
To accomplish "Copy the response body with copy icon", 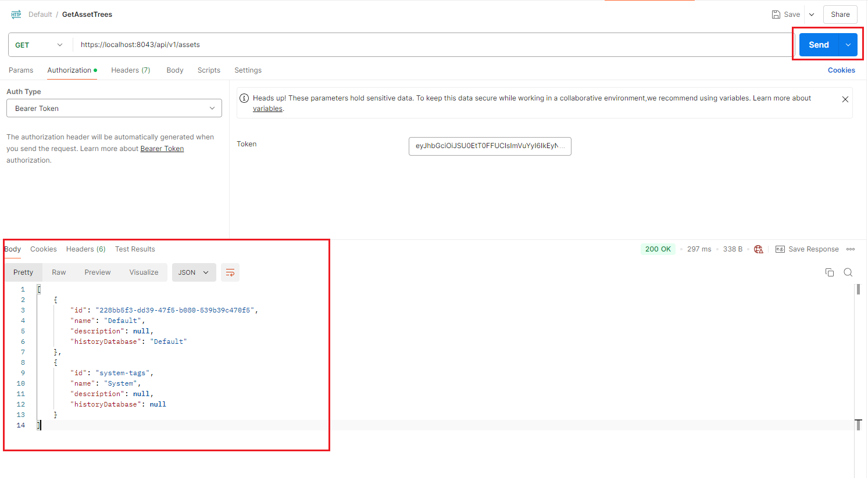I will coord(829,272).
